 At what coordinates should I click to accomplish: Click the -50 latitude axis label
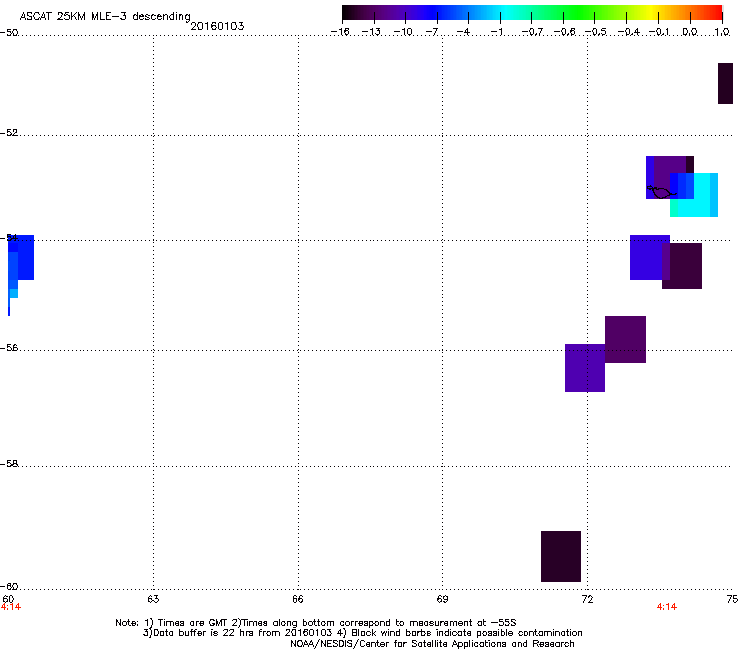click(9, 33)
